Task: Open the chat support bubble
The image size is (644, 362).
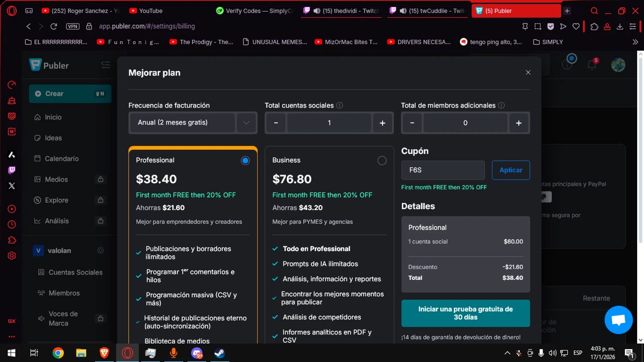Action: click(618, 320)
